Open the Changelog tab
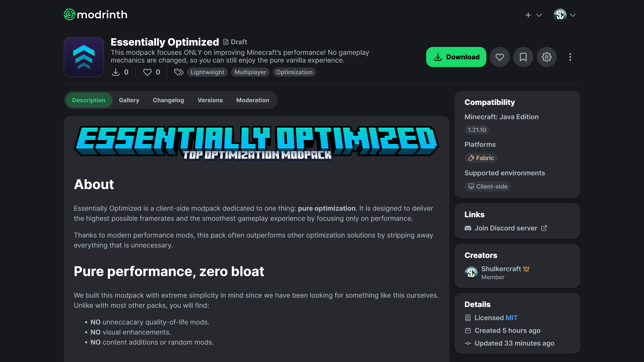 click(x=168, y=100)
